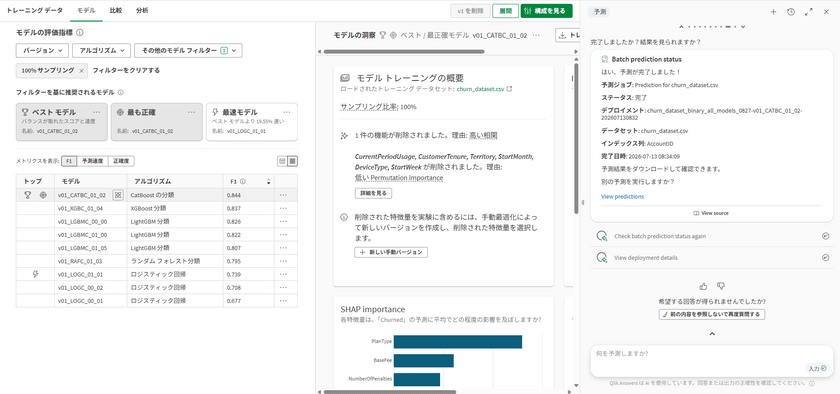Collapse assistant panel with left arrow handle
This screenshot has width=840, height=394.
pos(582,202)
